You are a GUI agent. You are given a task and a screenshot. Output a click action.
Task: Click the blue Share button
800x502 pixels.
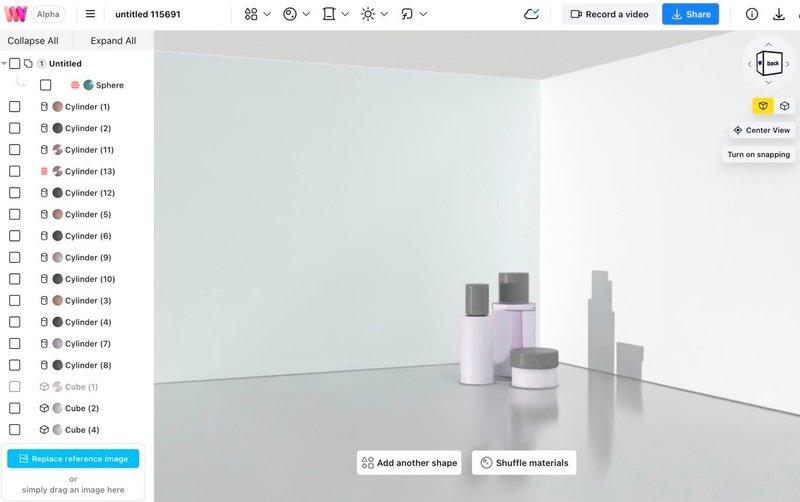pos(691,14)
